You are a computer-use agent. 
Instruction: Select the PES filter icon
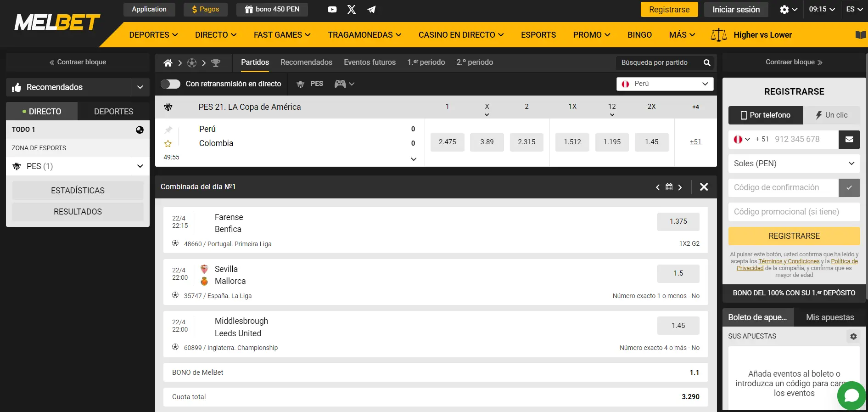pos(301,84)
